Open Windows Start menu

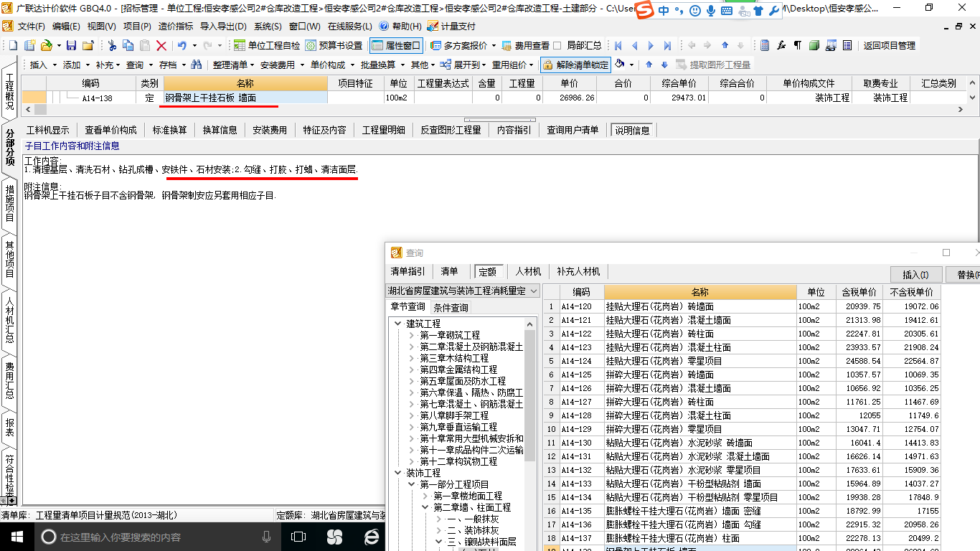click(16, 537)
